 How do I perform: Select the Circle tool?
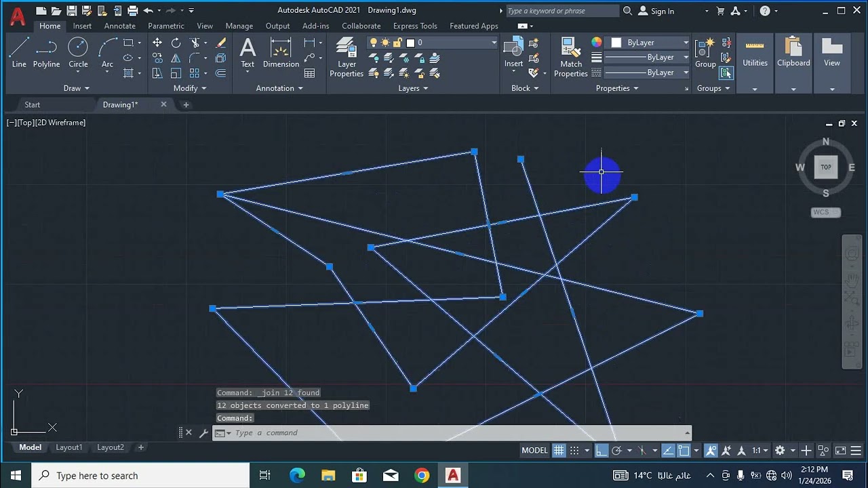78,53
